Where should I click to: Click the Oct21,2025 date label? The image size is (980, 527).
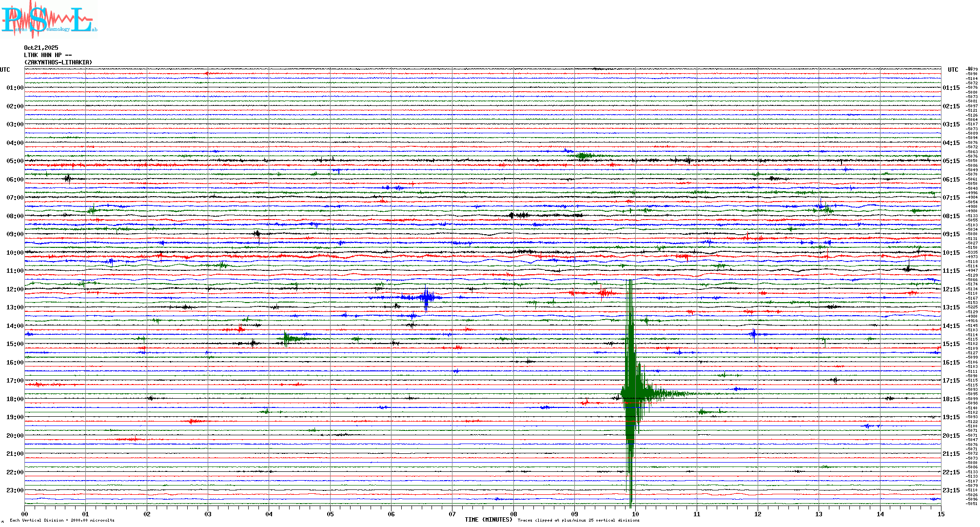point(41,48)
